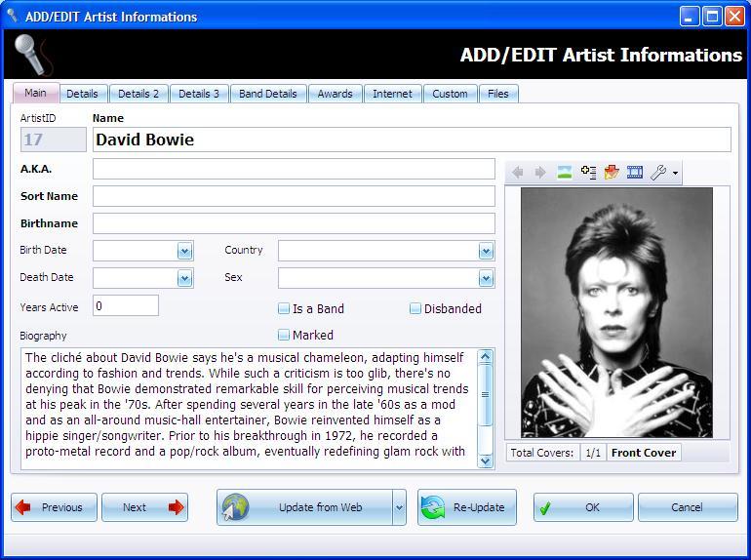
Task: Click the Birthname text field
Action: tap(294, 223)
